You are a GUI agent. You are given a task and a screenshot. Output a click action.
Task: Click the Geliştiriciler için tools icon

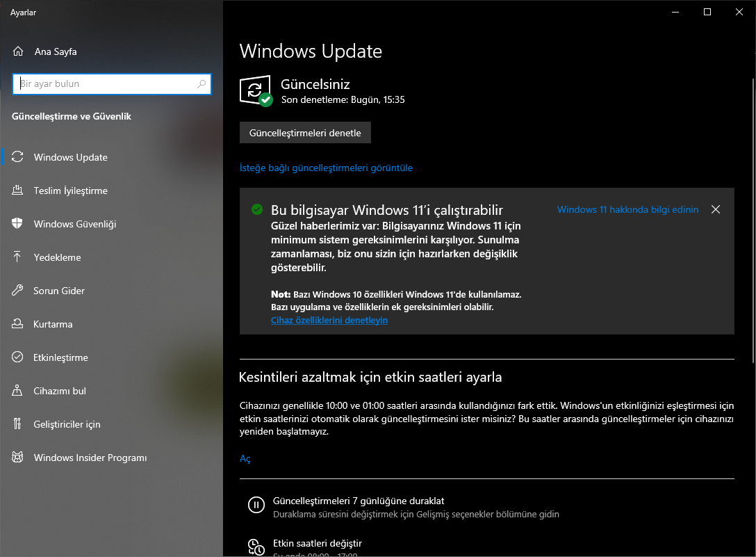click(x=17, y=423)
